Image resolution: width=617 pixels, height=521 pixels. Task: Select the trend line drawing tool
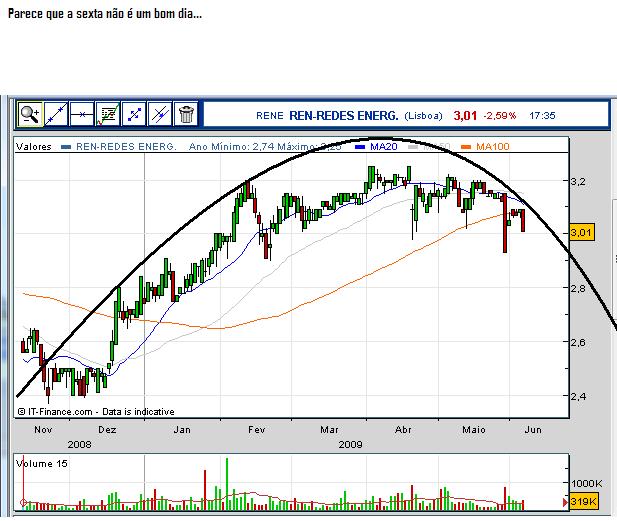[56, 114]
